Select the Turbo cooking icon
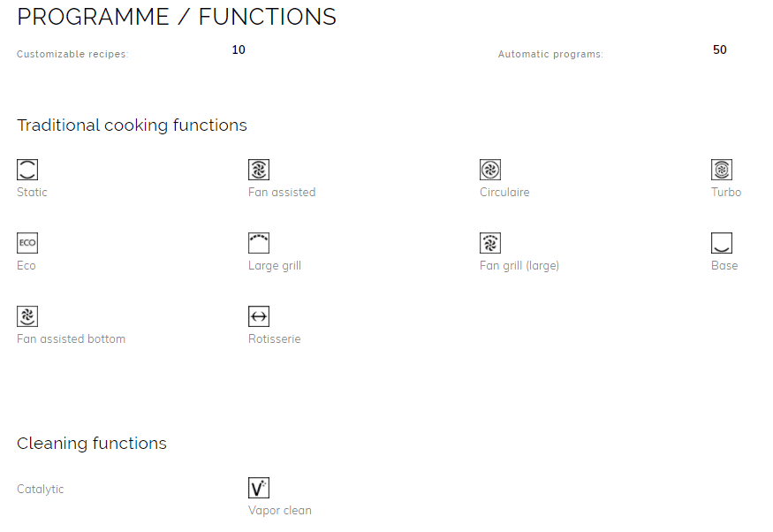Screen dimensions: 773x532 tap(722, 170)
